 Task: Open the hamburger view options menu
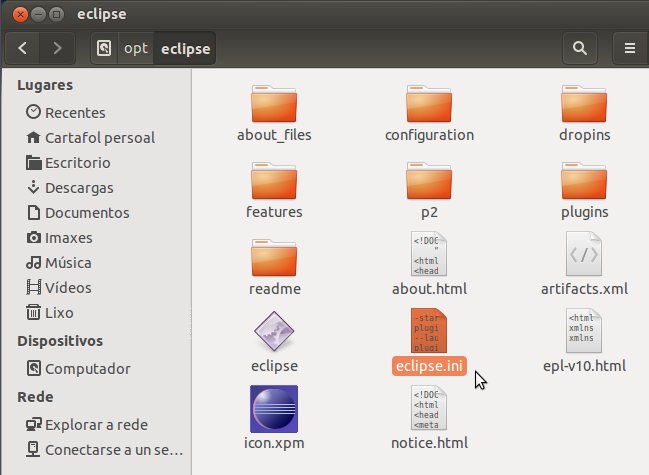pyautogui.click(x=630, y=48)
